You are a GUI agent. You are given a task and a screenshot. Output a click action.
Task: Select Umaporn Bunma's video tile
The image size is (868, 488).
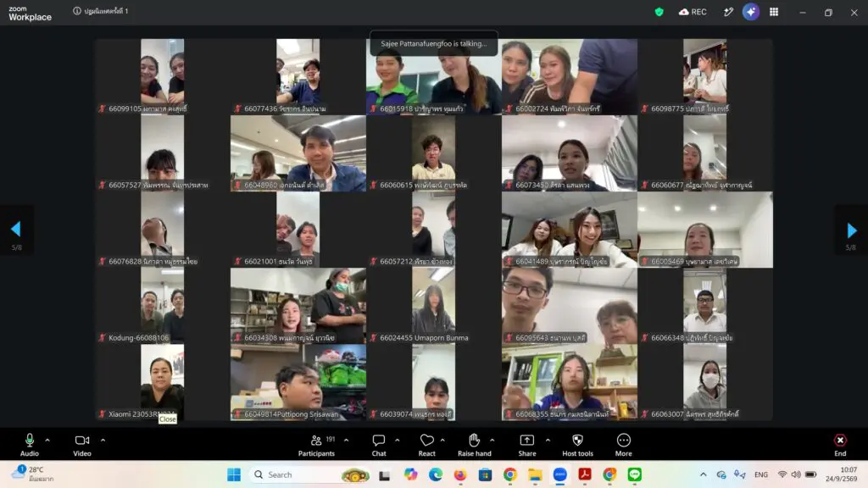point(433,306)
